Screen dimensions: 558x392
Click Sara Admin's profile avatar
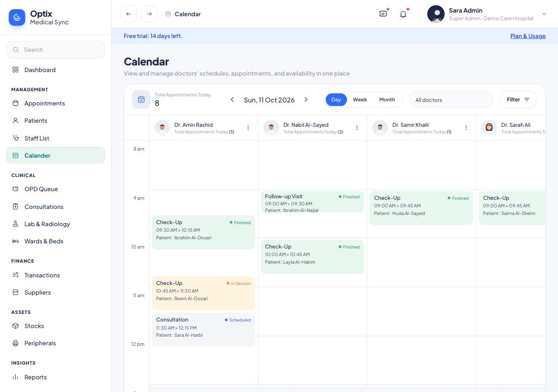436,14
